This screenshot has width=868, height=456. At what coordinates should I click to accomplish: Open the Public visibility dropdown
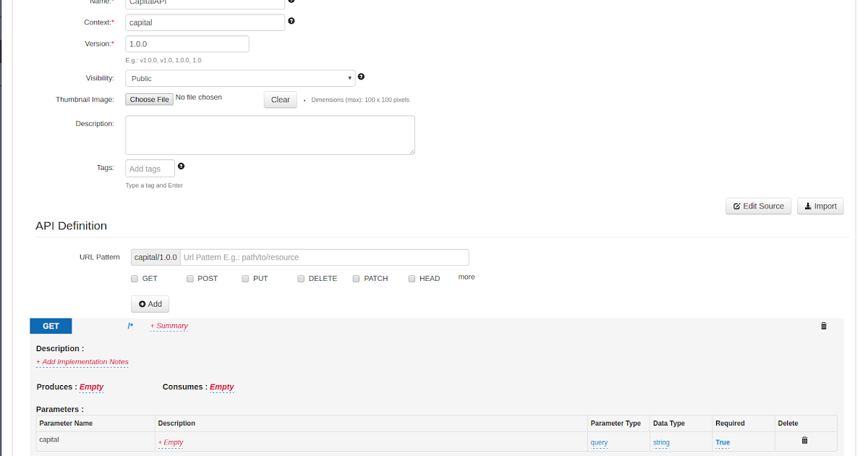240,78
